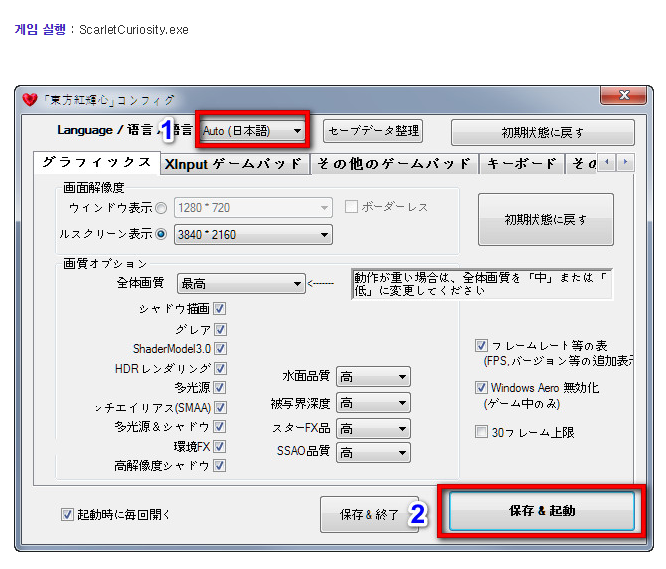Toggle the ShaderModel3.0 checkbox
The width and height of the screenshot is (666, 569).
click(x=220, y=349)
